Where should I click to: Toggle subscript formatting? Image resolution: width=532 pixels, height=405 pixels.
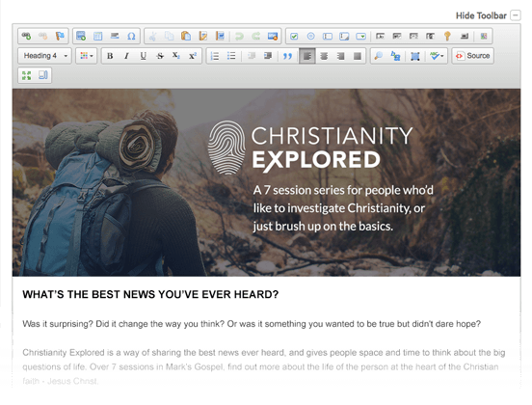coord(176,56)
